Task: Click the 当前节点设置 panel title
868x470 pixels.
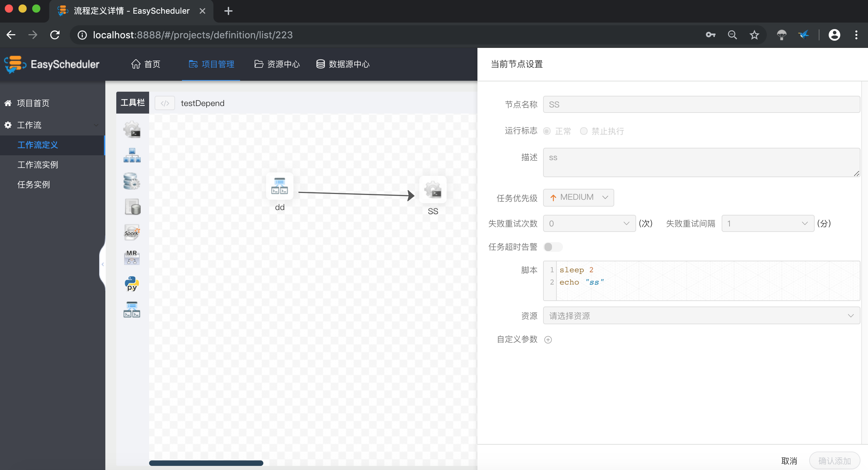Action: 517,64
